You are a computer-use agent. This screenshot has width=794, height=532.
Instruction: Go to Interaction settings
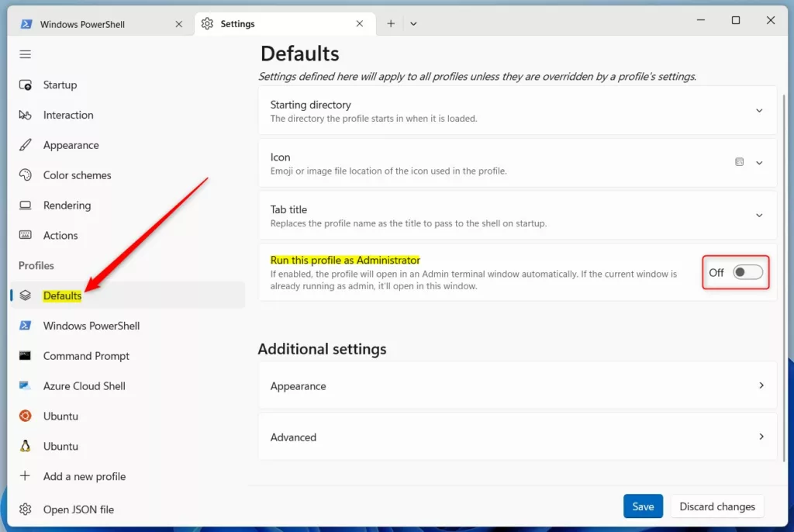coord(128,115)
